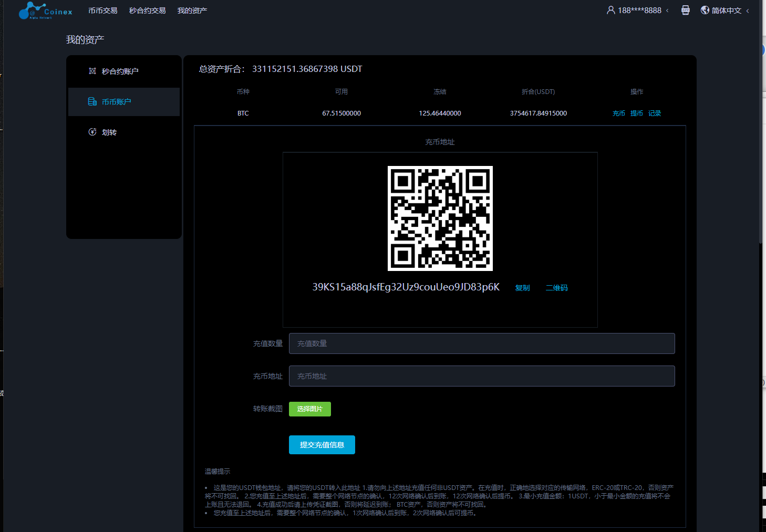Viewport: 766px width, 532px height.
Task: Click the globe language icon
Action: click(705, 10)
